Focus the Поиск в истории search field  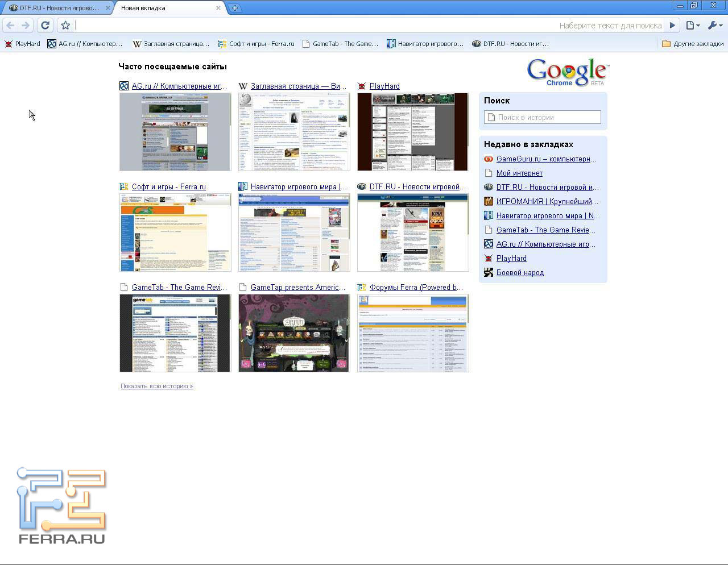(x=543, y=117)
